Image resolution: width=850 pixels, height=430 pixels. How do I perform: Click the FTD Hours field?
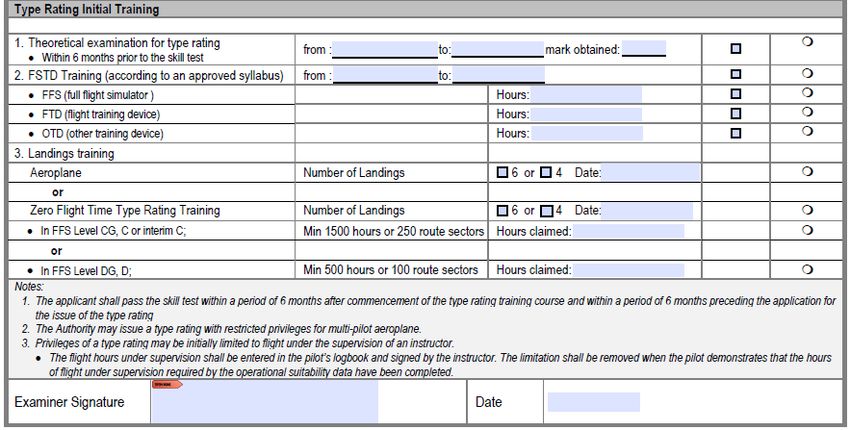click(586, 114)
